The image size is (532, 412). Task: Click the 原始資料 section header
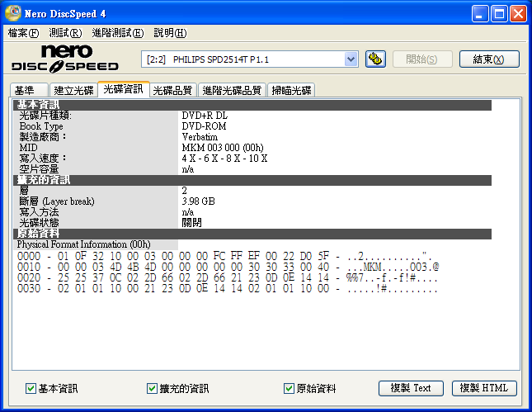coord(252,234)
